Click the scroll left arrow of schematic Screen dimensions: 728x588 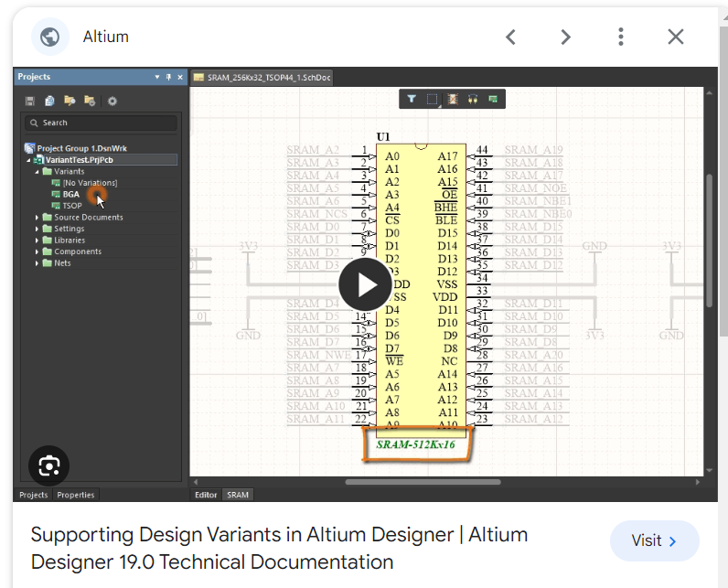[x=196, y=482]
